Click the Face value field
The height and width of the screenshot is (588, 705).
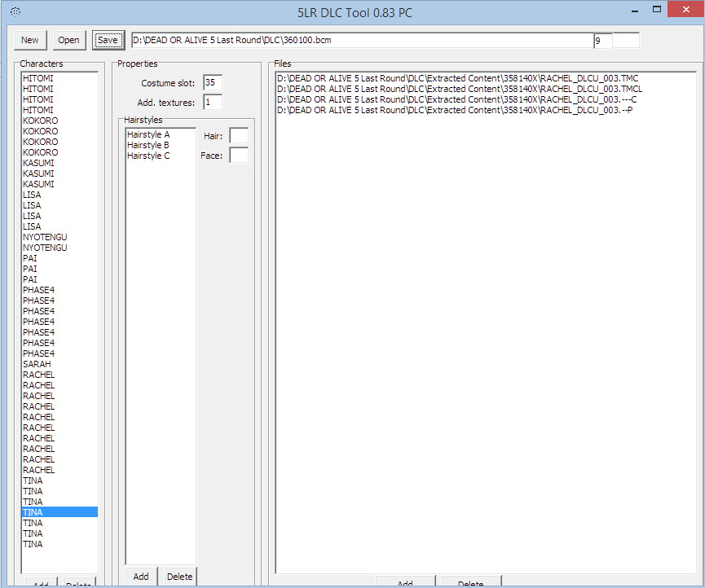pos(239,156)
